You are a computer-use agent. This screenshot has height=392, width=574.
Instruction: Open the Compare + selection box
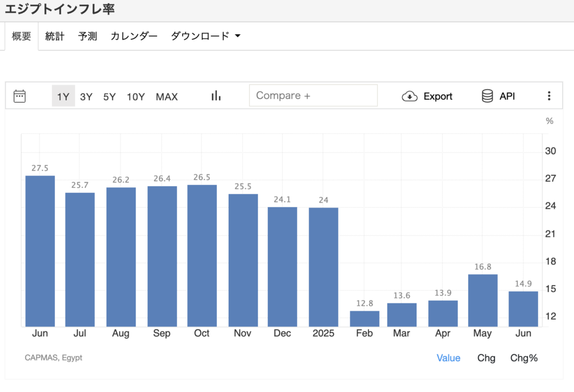(313, 95)
